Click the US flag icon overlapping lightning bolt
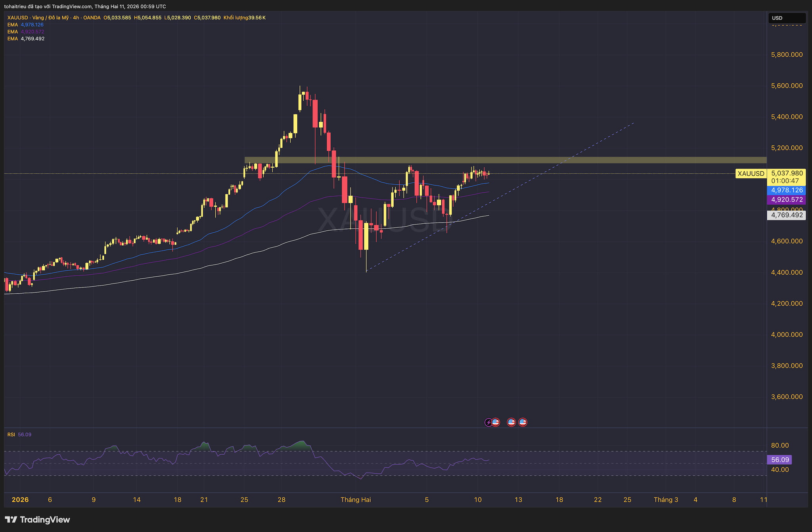 pos(496,422)
